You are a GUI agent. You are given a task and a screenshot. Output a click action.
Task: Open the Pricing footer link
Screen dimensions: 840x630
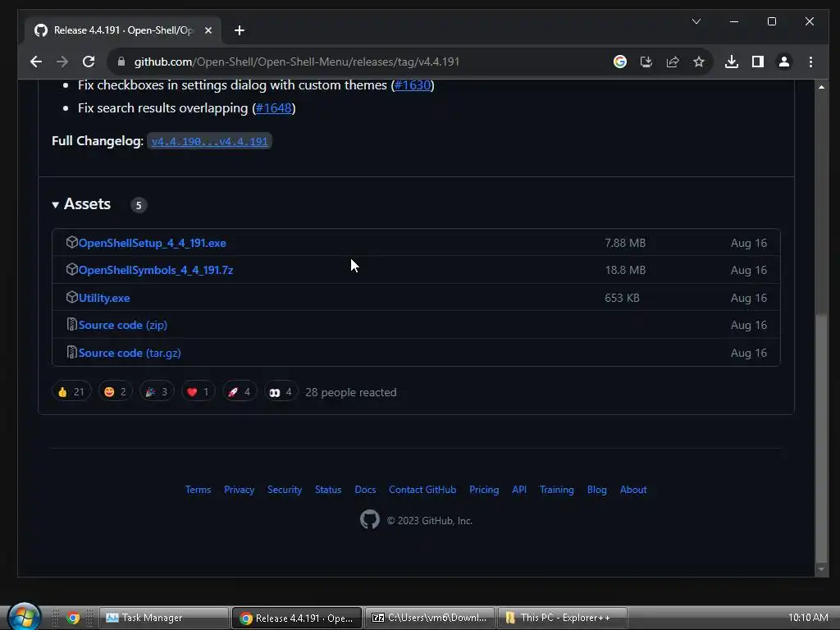pos(484,490)
